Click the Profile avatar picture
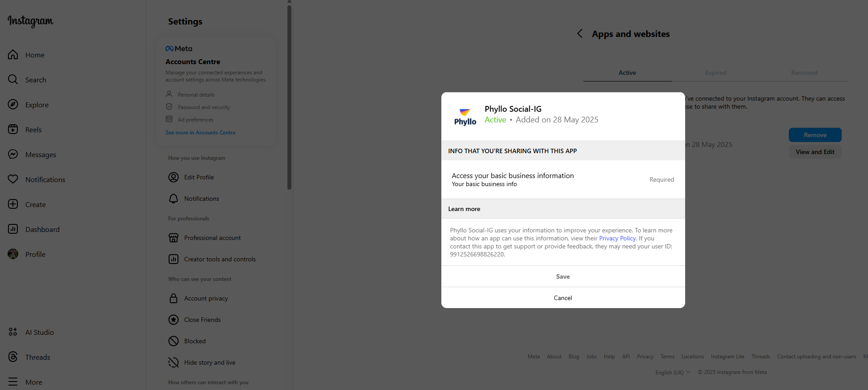The width and height of the screenshot is (868, 390). [13, 254]
